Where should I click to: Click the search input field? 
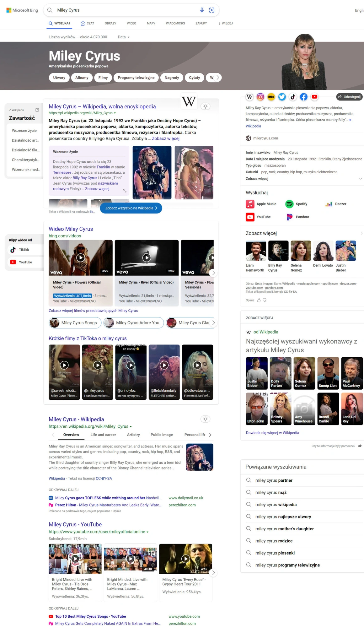tap(126, 10)
